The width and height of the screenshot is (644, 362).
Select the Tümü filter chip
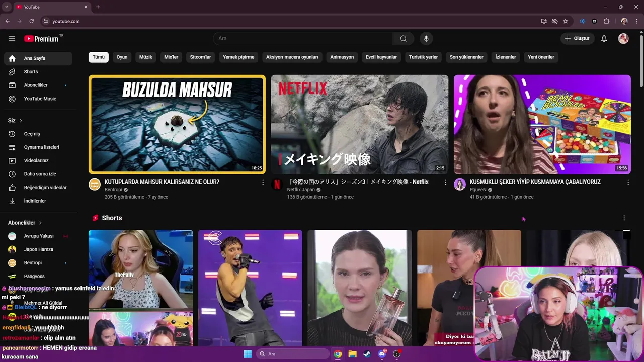tap(99, 57)
